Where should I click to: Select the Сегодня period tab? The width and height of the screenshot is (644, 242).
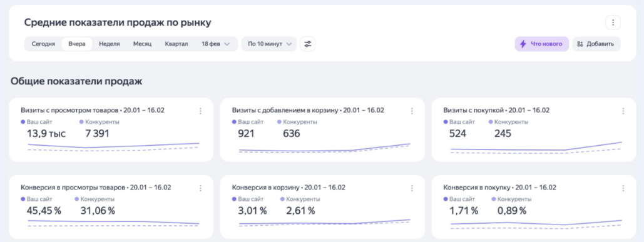pyautogui.click(x=43, y=44)
